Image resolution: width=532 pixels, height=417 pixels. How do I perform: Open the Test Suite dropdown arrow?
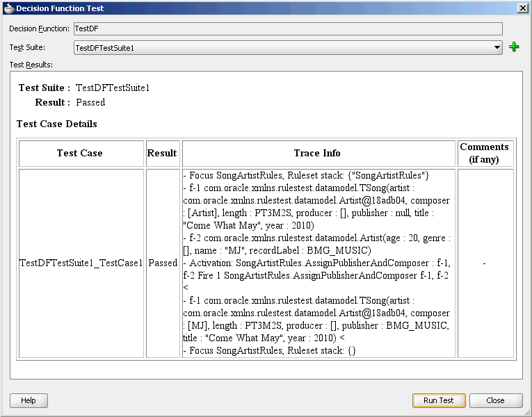[x=497, y=47]
